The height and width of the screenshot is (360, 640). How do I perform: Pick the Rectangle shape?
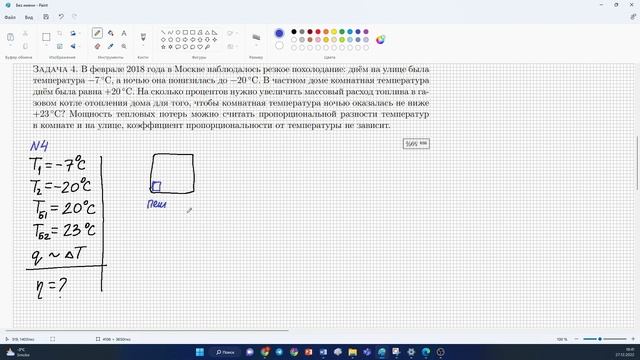point(185,32)
